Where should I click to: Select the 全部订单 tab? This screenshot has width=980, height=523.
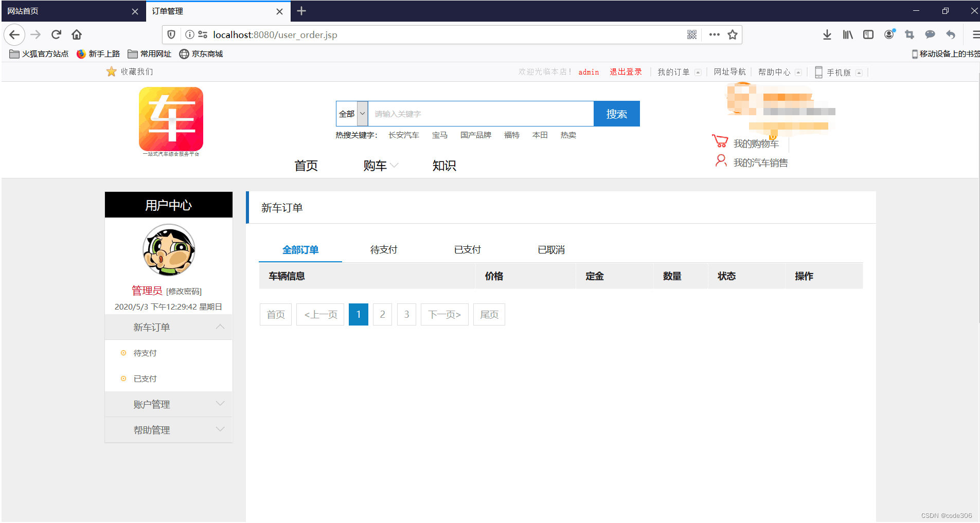click(300, 250)
